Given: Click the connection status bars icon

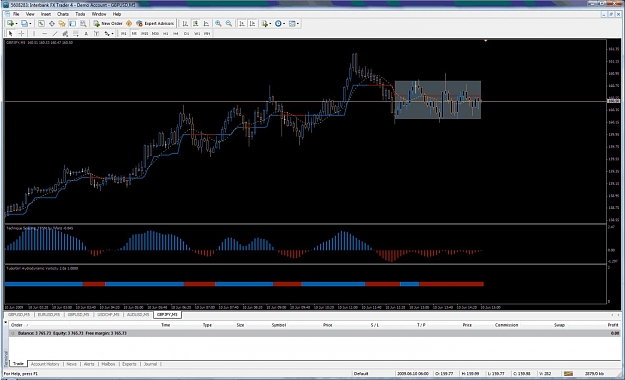Looking at the screenshot, I should [568, 374].
